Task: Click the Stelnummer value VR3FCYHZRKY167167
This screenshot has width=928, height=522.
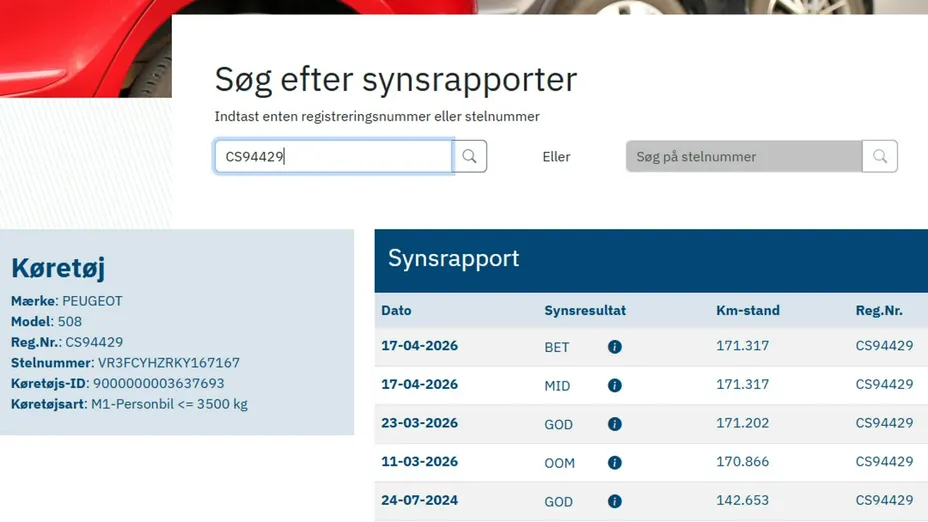Action: pos(169,363)
